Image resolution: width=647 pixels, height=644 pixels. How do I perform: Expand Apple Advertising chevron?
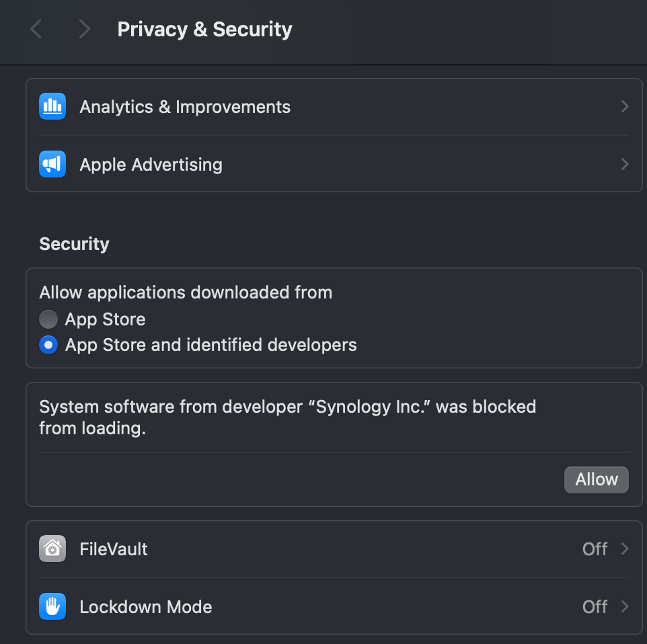[625, 164]
